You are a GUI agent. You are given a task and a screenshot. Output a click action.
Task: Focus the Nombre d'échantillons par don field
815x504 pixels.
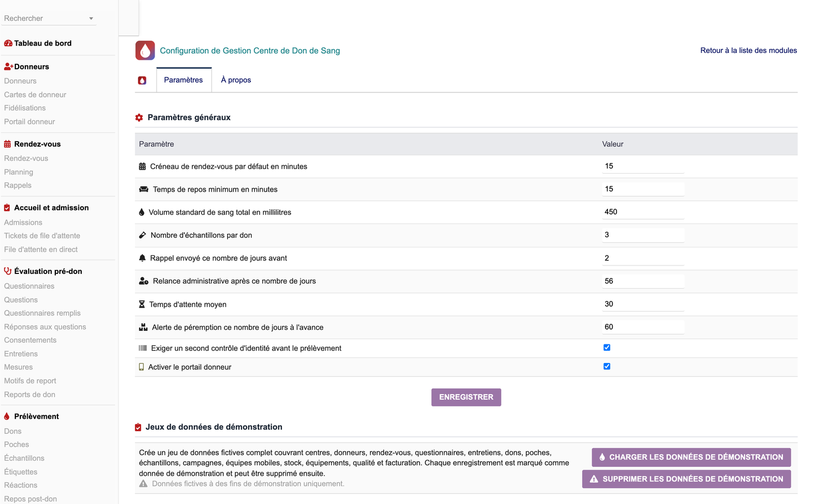coord(643,235)
